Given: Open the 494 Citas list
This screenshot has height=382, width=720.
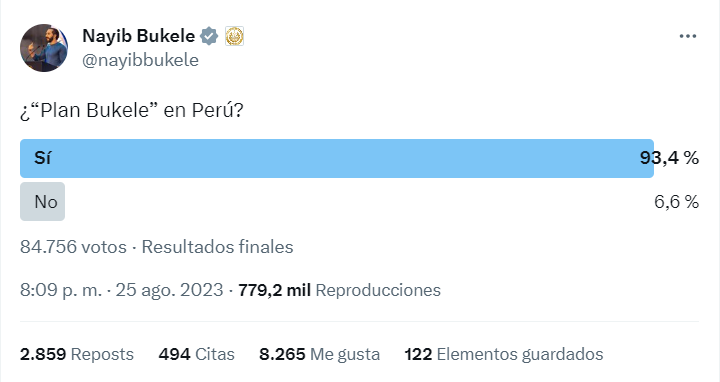Looking at the screenshot, I should 197,354.
